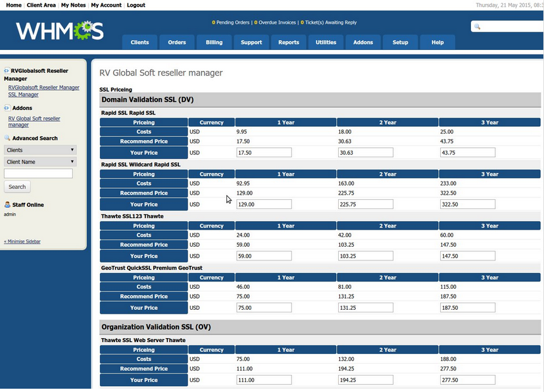Click the Logout link
Image resolution: width=544 pixels, height=392 pixels.
[x=136, y=5]
